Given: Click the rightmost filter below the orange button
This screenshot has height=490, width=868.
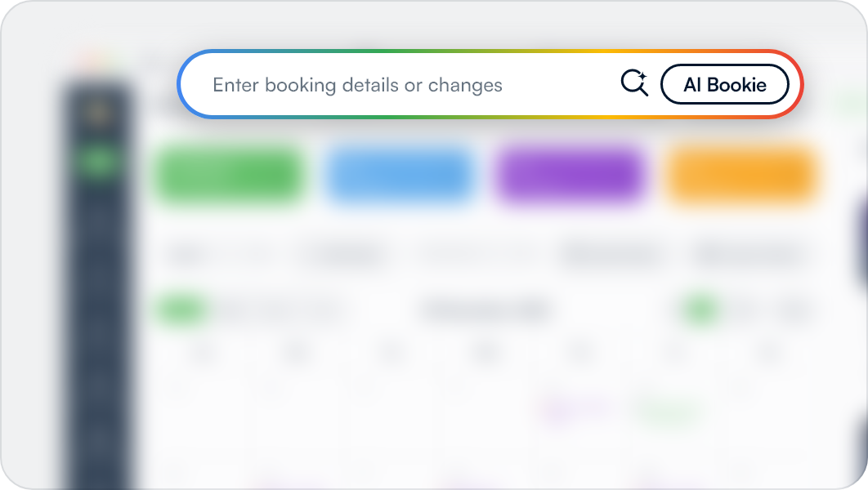Looking at the screenshot, I should pos(749,255).
